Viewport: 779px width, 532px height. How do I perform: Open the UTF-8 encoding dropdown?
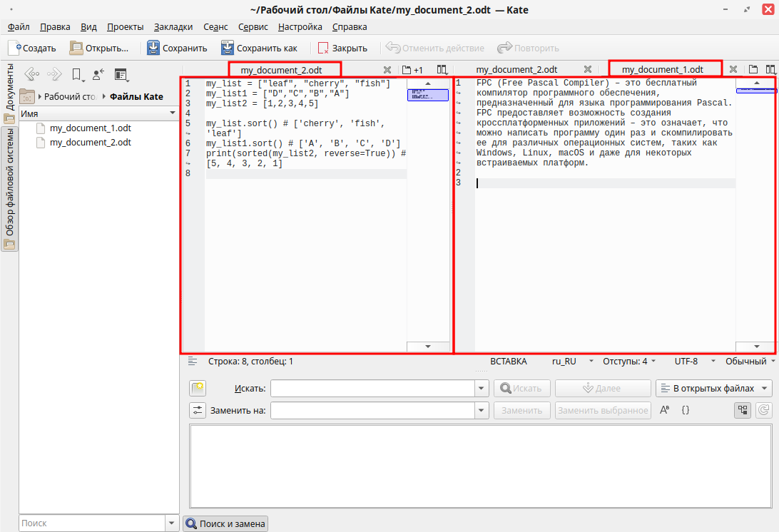click(691, 362)
